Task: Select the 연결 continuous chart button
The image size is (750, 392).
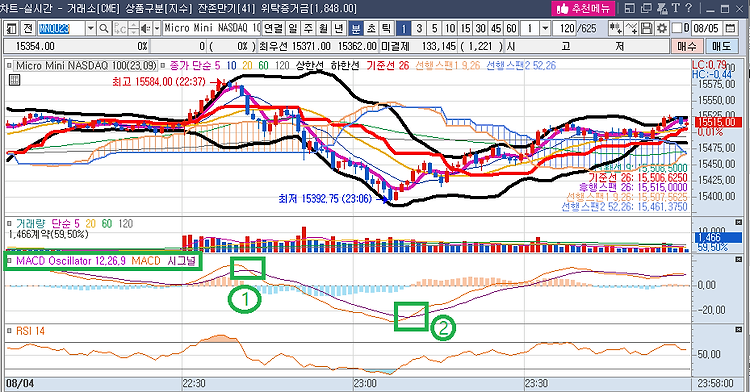Action: pyautogui.click(x=274, y=29)
